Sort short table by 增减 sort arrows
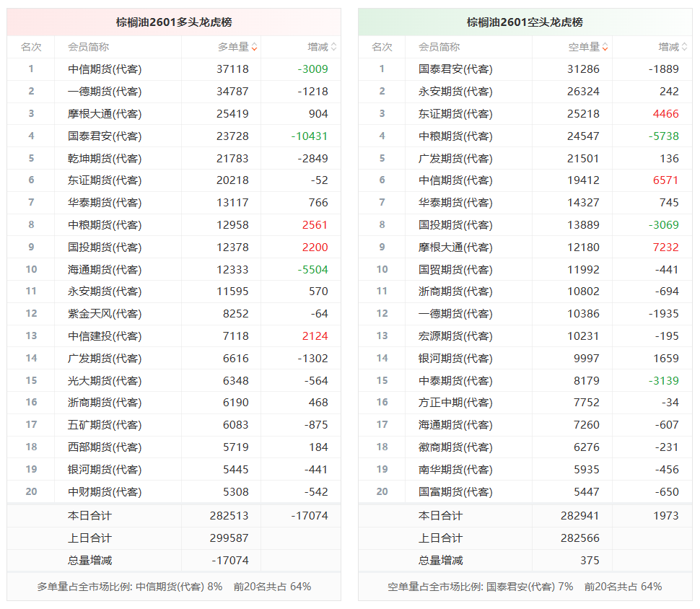 coord(685,47)
